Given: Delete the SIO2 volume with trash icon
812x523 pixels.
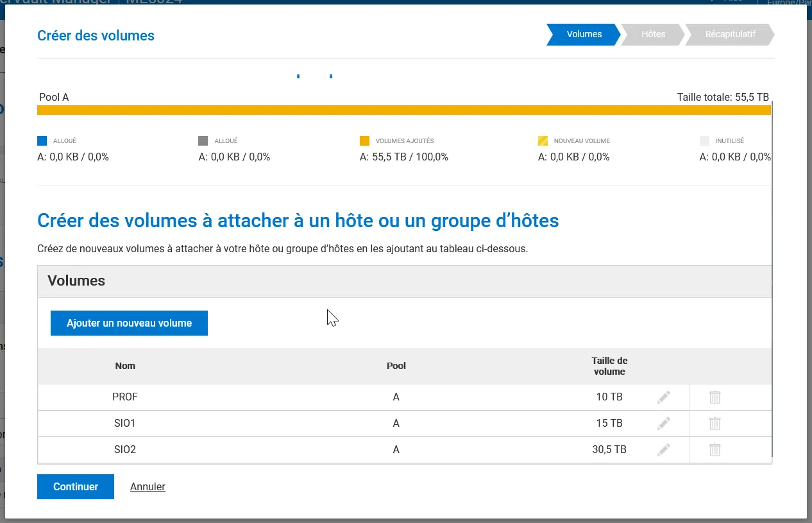Looking at the screenshot, I should point(715,450).
